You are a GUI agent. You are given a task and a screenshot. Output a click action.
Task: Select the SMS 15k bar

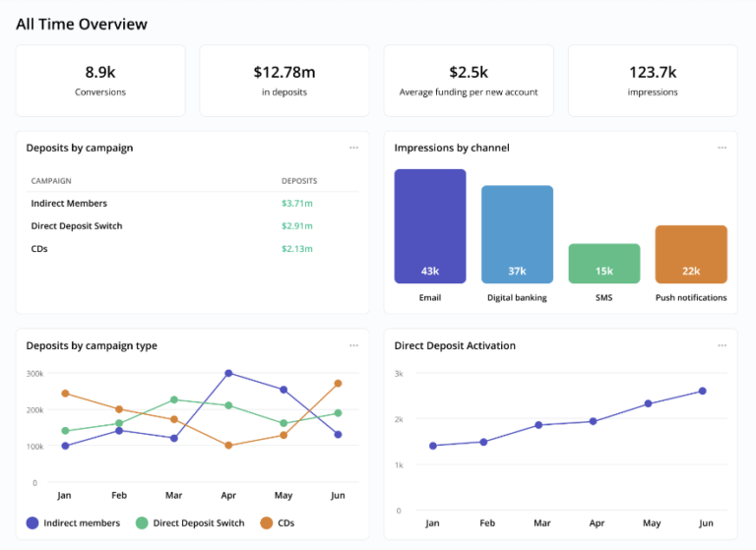(x=603, y=264)
